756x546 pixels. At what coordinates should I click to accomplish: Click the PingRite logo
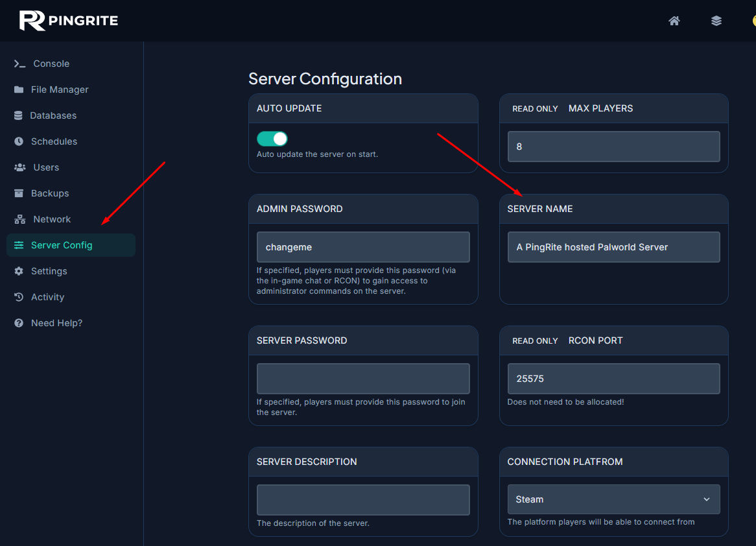69,21
